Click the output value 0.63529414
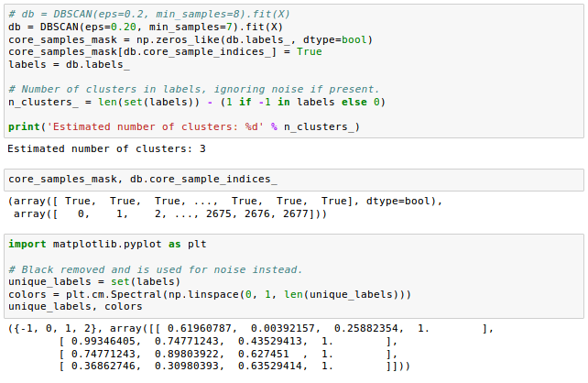The image size is (588, 383). click(270, 367)
